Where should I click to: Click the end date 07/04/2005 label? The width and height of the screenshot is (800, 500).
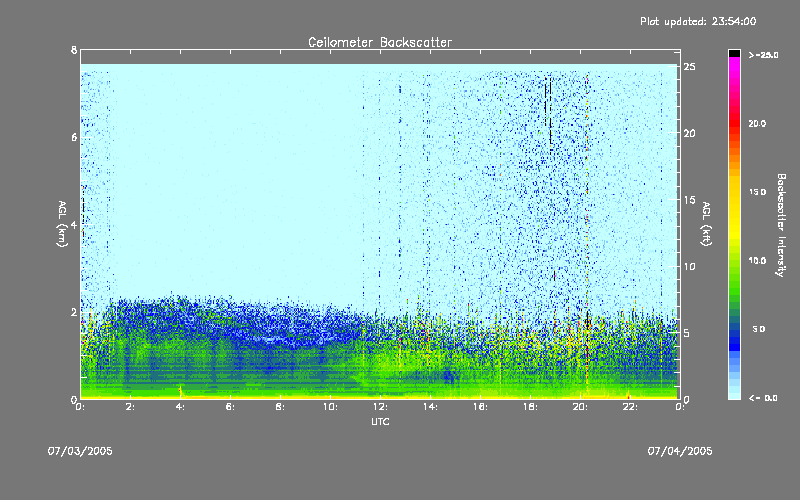680,451
